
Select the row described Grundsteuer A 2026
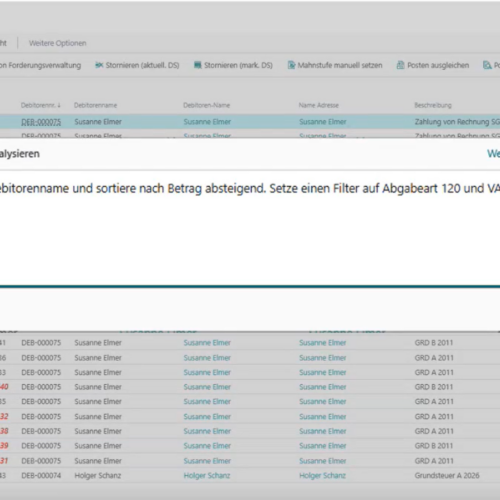[250, 476]
